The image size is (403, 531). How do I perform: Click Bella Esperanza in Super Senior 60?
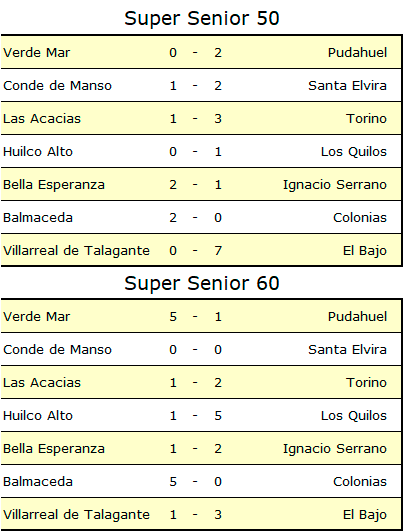point(54,449)
